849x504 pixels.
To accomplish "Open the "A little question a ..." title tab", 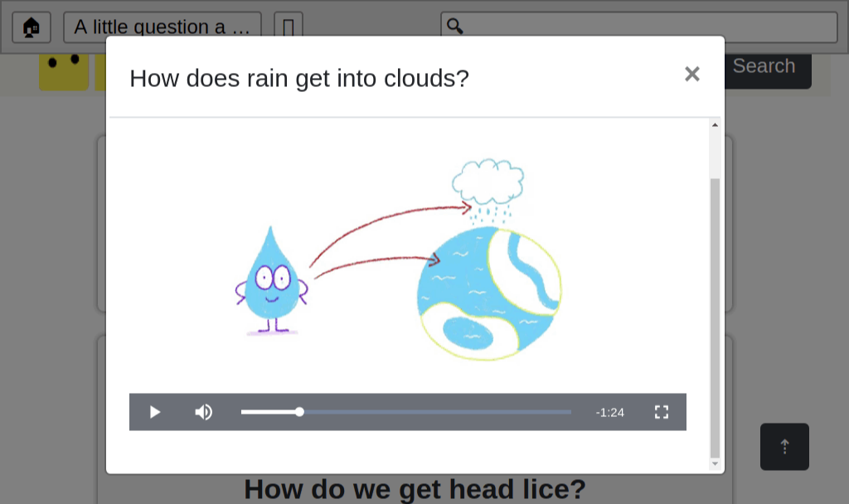I will pos(163,27).
